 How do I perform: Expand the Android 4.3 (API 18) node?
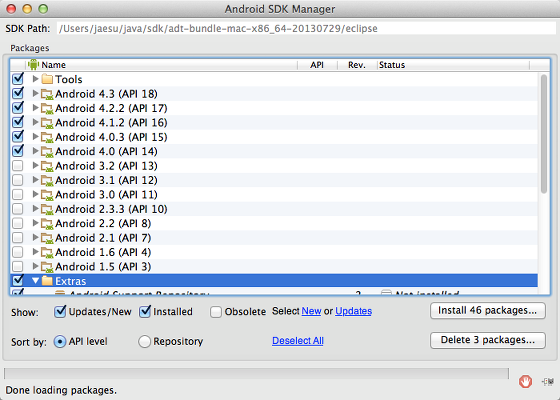click(x=35, y=93)
